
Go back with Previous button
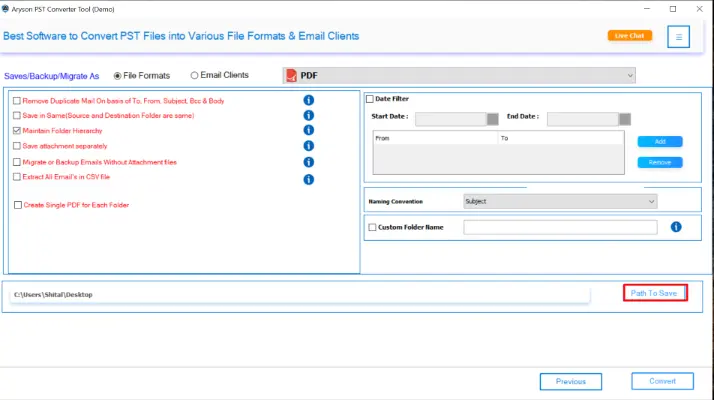pos(571,381)
